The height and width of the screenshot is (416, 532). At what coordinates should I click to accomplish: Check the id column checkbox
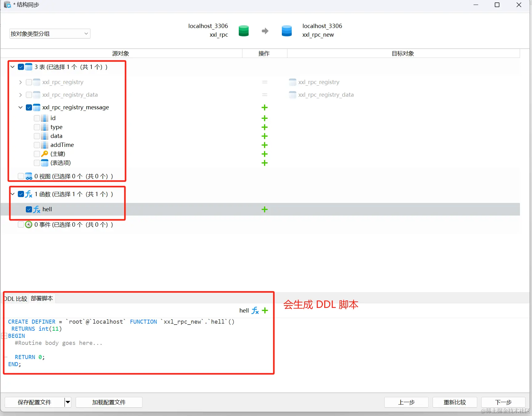pos(37,118)
